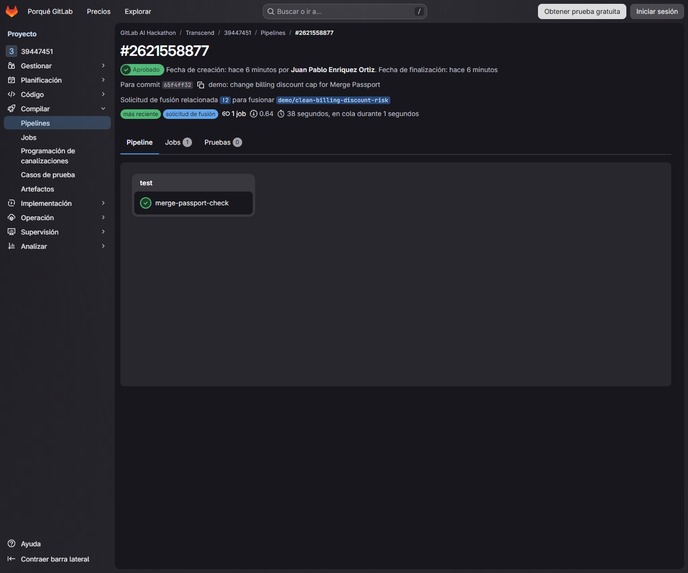Open Porqué GitLab menu
688x573 pixels.
pyautogui.click(x=50, y=11)
